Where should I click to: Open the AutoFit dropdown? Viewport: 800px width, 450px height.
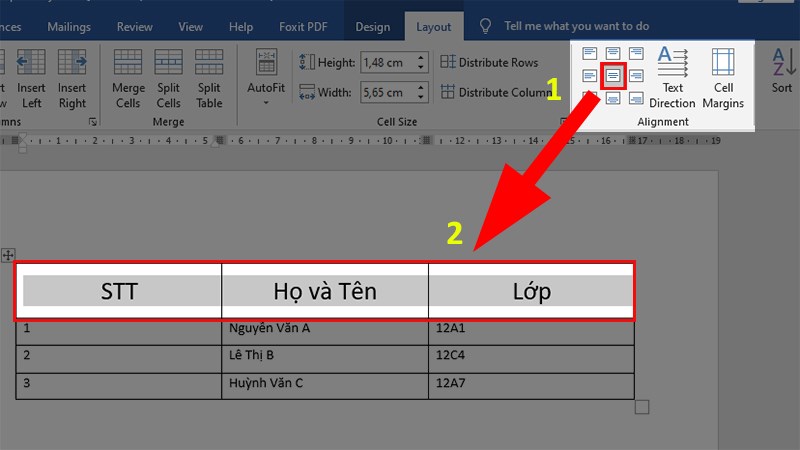[266, 78]
